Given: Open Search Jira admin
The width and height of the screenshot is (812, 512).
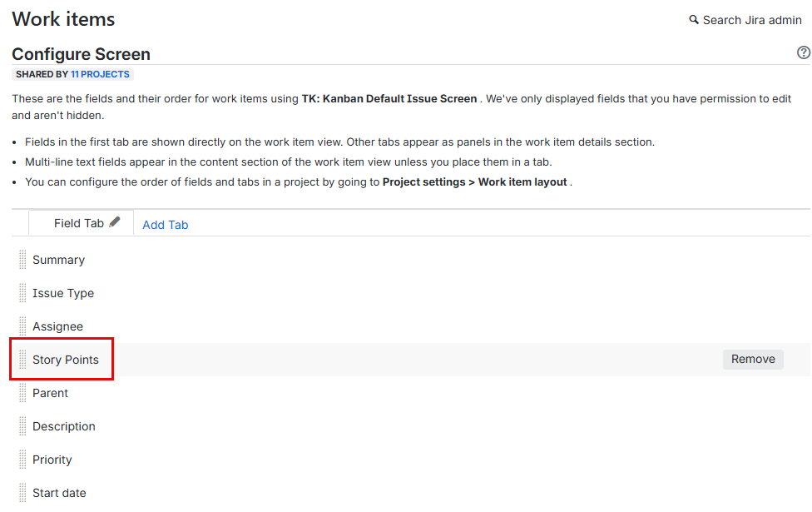Looking at the screenshot, I should [x=752, y=20].
